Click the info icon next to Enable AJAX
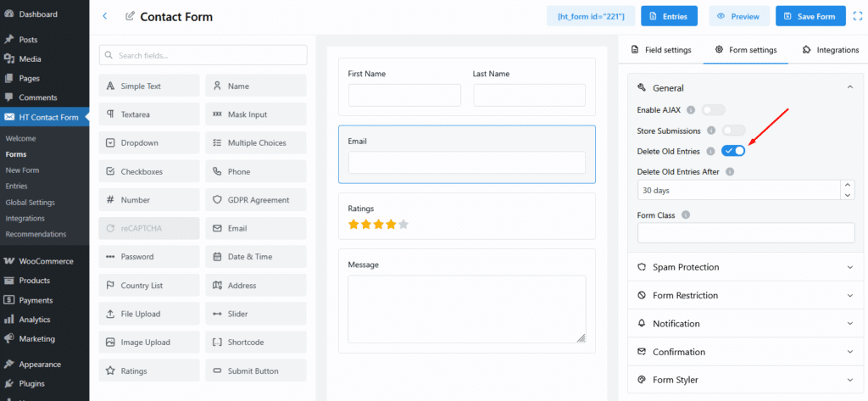Viewport: 868px width, 401px height. pyautogui.click(x=691, y=109)
